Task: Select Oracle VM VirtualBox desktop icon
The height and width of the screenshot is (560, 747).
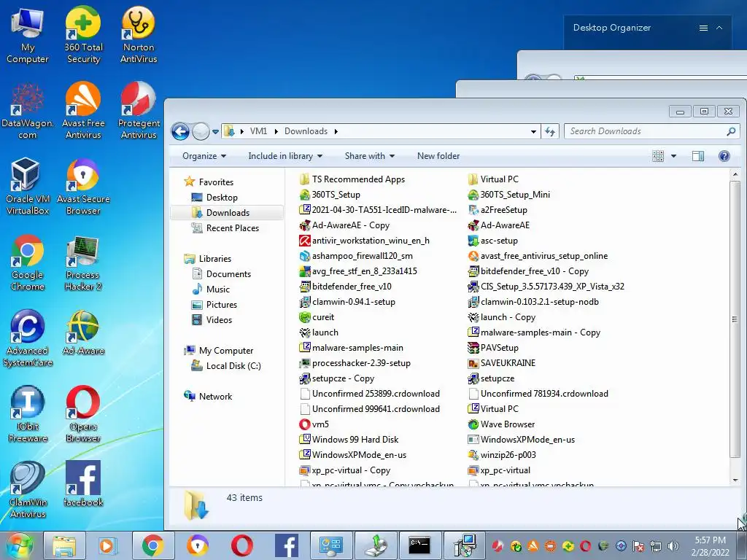Action: pos(27,187)
